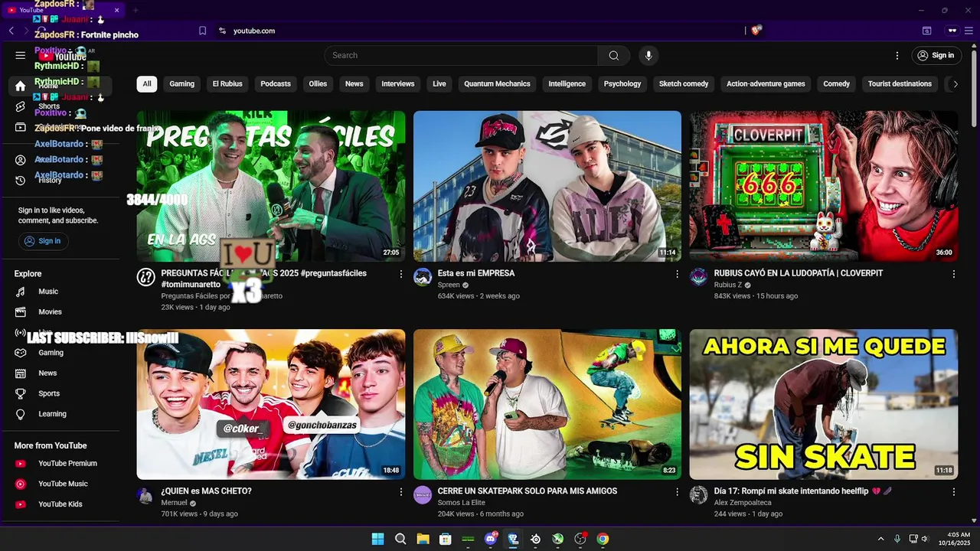The height and width of the screenshot is (551, 980).
Task: Click the YouTube search input field
Action: coord(461,55)
